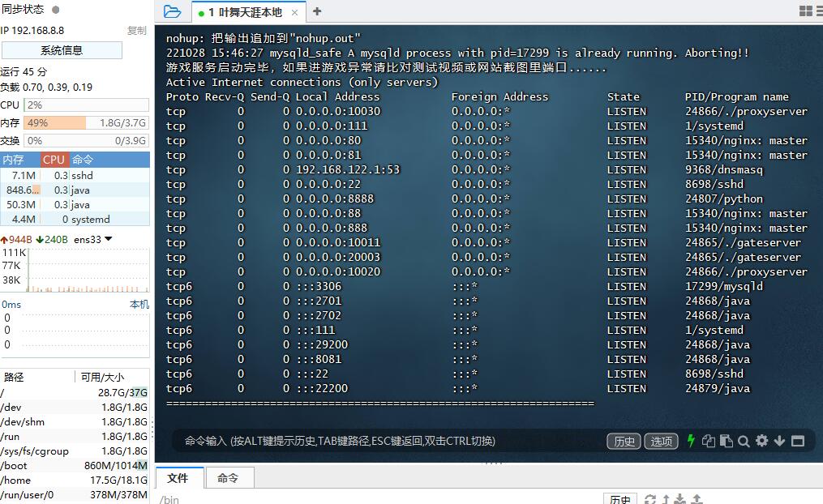Select the sshd process row
Viewport: 823px width, 504px height.
pos(75,176)
